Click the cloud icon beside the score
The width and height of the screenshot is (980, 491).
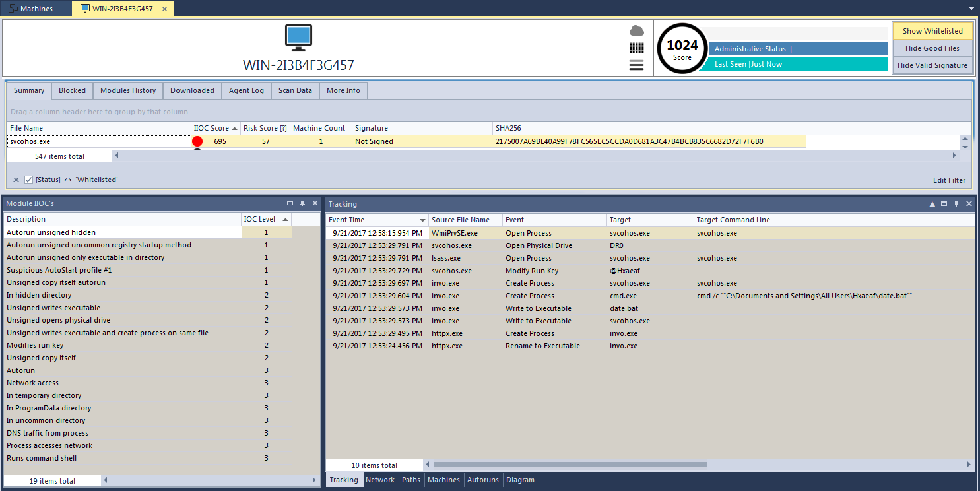tap(636, 30)
